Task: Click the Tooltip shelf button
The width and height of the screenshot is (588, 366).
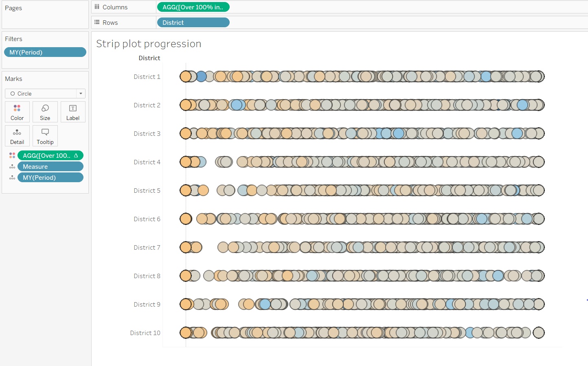Action: pos(45,135)
